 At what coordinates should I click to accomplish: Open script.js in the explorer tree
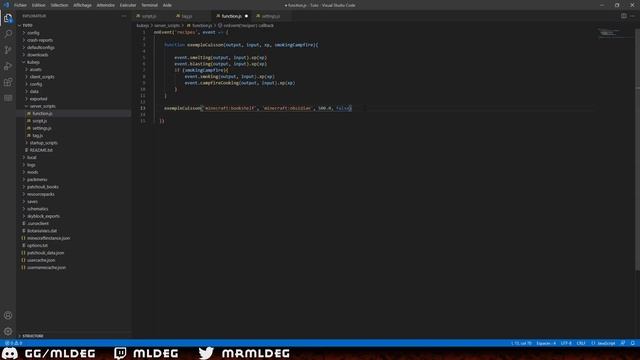point(40,121)
